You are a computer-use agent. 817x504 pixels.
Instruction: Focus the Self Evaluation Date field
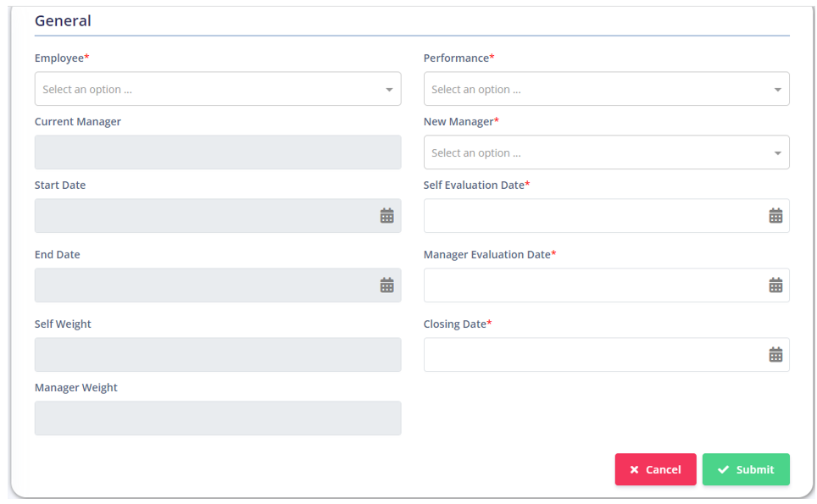(x=607, y=215)
